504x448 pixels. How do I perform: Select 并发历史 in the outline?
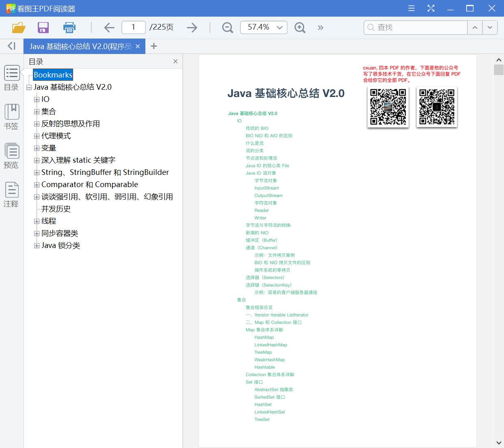[56, 209]
